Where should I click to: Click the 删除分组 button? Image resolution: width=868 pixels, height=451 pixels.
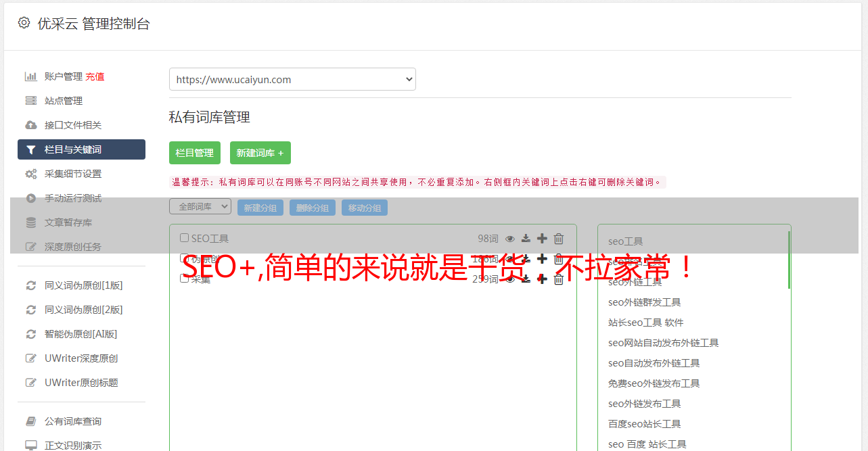(x=313, y=208)
